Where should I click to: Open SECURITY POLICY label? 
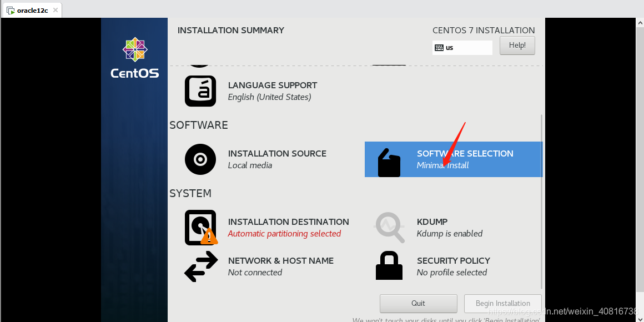pos(454,261)
